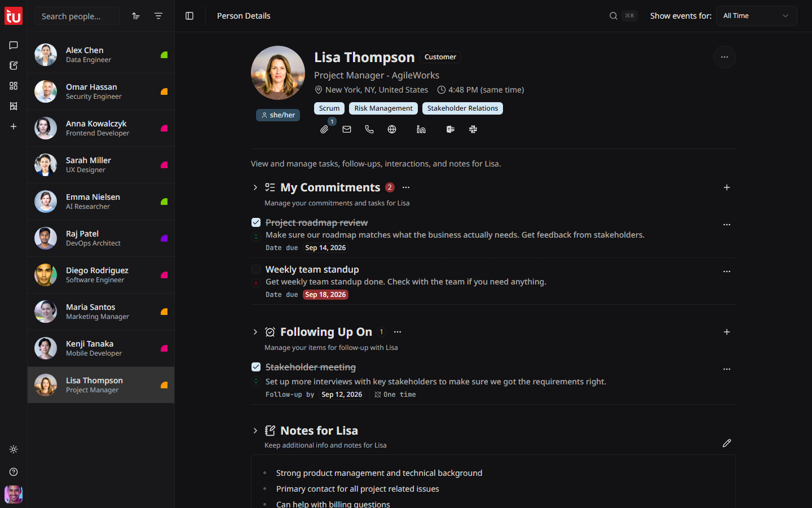This screenshot has width=812, height=508.
Task: Uncheck Project roadmap review checkbox
Action: click(256, 222)
